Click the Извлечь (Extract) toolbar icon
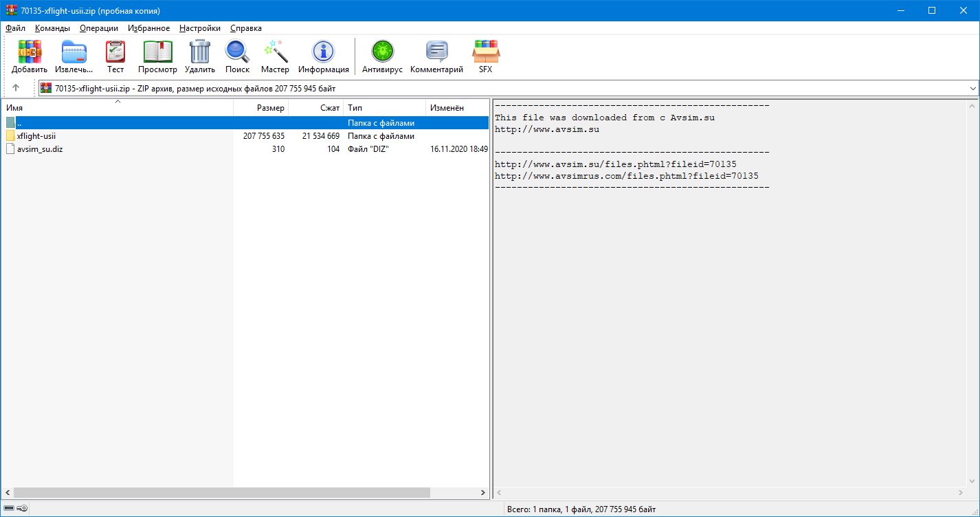This screenshot has width=980, height=517. (74, 52)
